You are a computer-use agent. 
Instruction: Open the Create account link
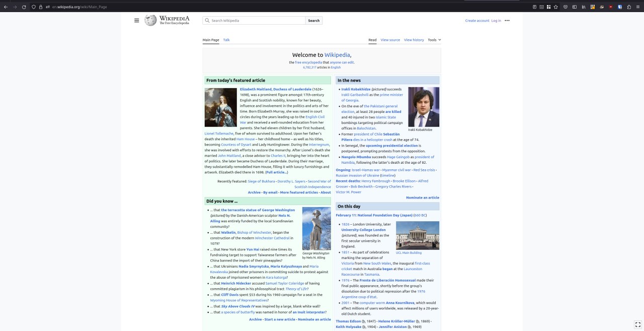(x=477, y=21)
